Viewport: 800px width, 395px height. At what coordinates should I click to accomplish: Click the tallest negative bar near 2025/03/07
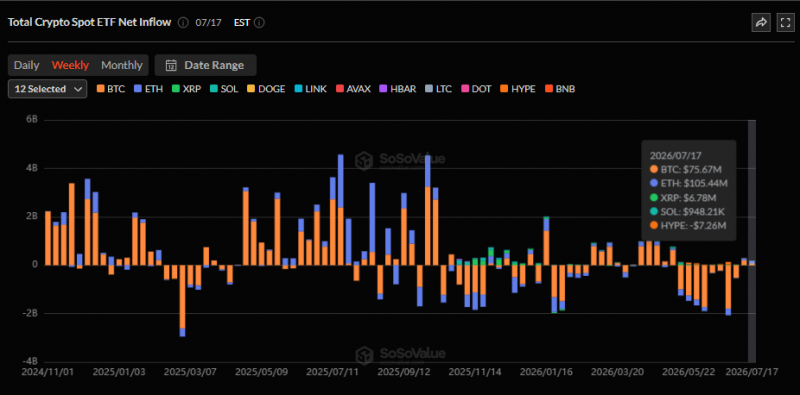pos(182,301)
